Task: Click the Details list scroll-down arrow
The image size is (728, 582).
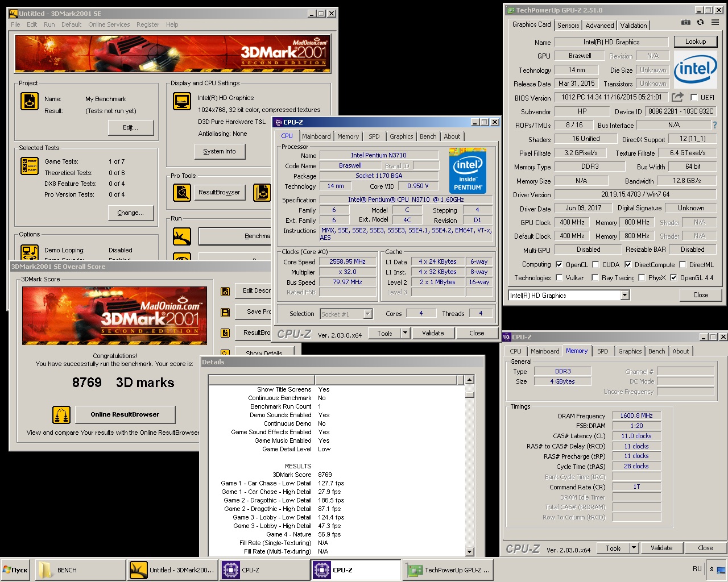Action: (469, 551)
